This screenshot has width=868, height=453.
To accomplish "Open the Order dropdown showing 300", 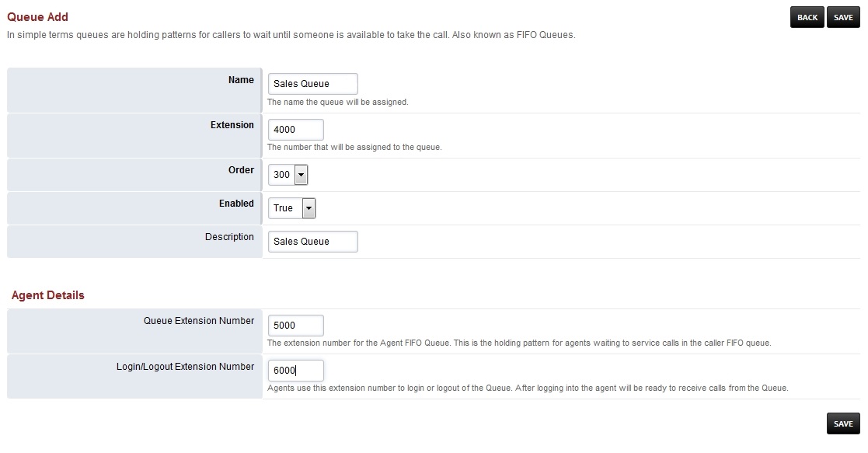I will pyautogui.click(x=288, y=175).
